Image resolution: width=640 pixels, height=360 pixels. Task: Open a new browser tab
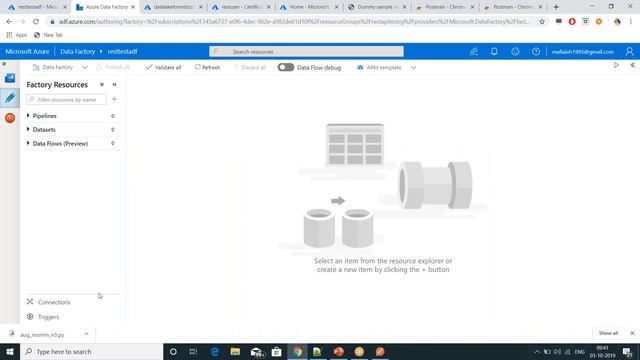(x=556, y=7)
